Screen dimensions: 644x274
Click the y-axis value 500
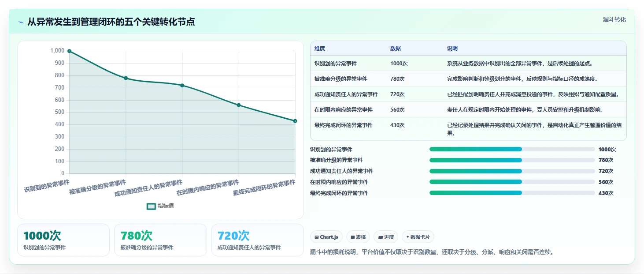(59, 112)
